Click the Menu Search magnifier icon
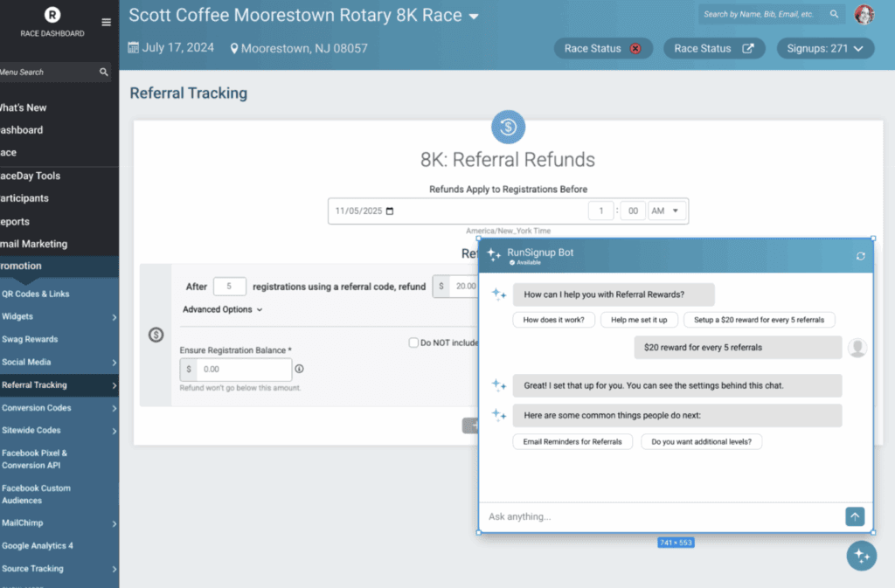This screenshot has height=588, width=895. 104,73
